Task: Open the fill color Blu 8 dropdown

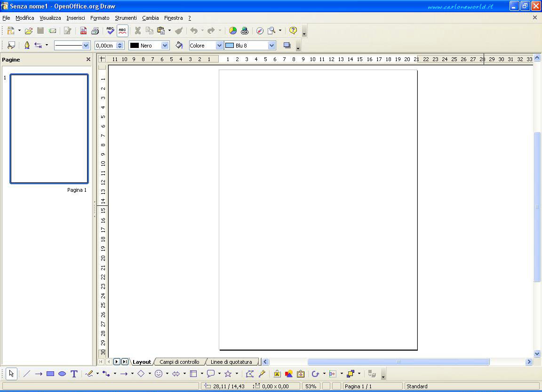Action: pyautogui.click(x=271, y=45)
